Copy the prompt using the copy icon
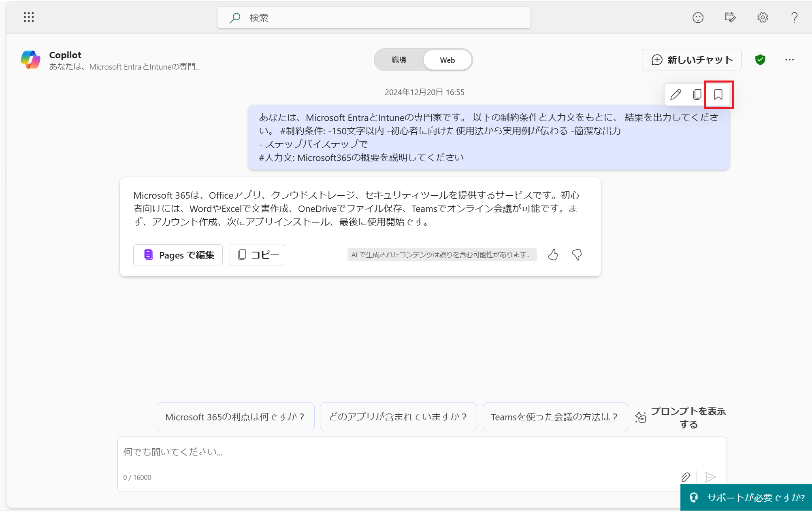812x511 pixels. pyautogui.click(x=697, y=95)
